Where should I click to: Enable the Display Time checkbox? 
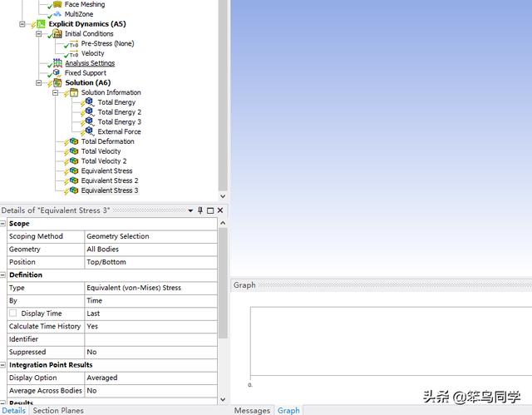click(12, 314)
